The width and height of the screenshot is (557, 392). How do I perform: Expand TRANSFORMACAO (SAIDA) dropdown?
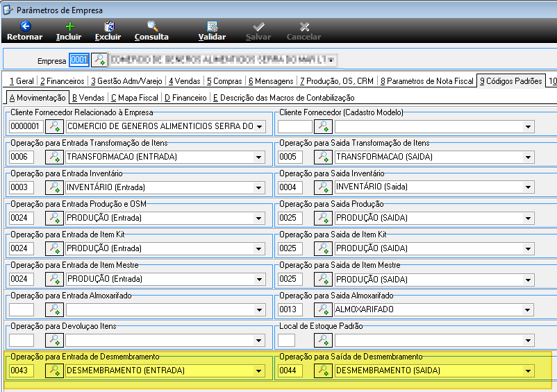click(x=529, y=157)
